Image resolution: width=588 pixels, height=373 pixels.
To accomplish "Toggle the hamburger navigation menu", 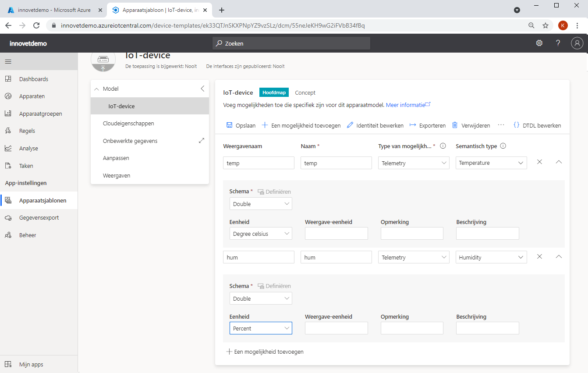I will pos(8,61).
